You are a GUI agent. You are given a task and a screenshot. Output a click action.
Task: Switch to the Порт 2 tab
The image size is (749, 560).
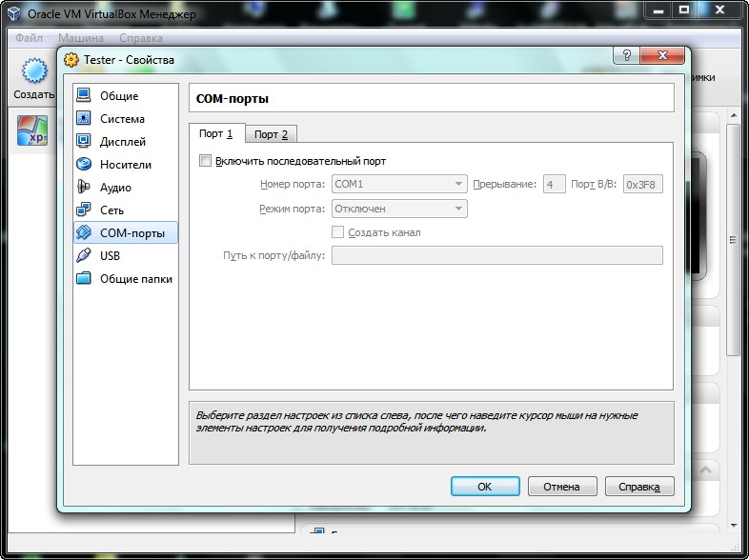[271, 134]
